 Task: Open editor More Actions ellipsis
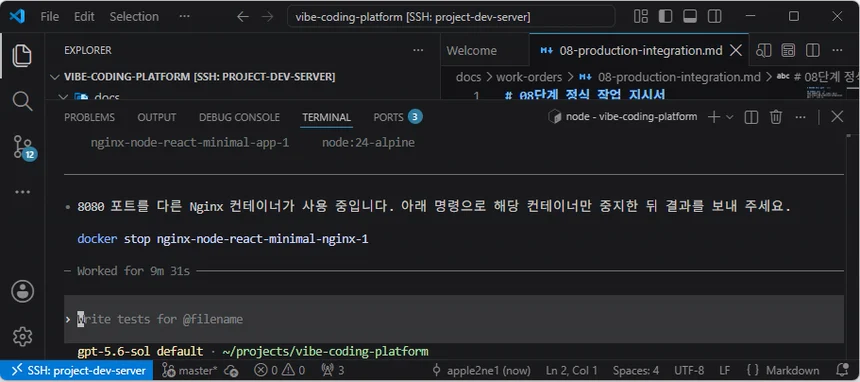pyautogui.click(x=837, y=50)
